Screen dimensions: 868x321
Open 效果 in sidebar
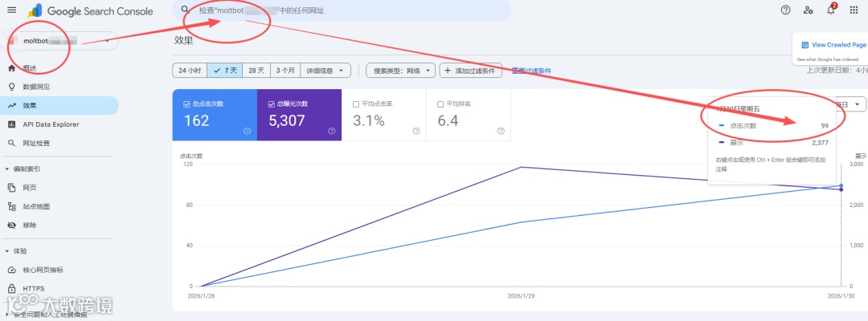click(59, 105)
